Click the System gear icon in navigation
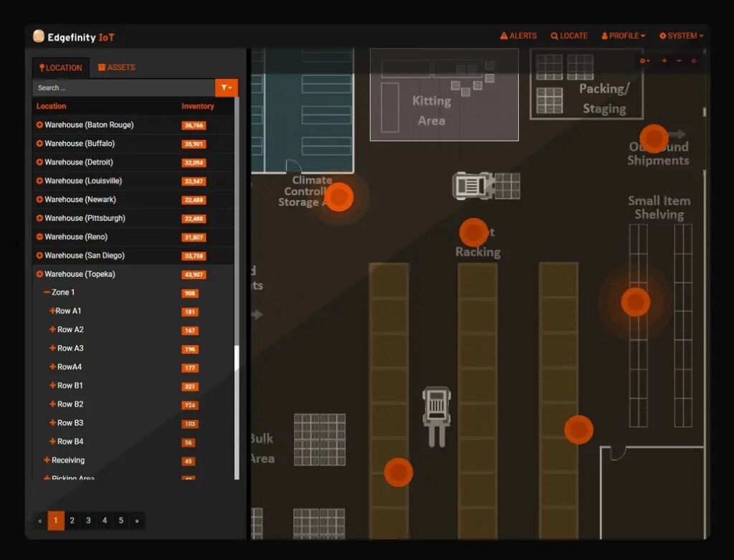Image resolution: width=734 pixels, height=560 pixels. (x=663, y=35)
